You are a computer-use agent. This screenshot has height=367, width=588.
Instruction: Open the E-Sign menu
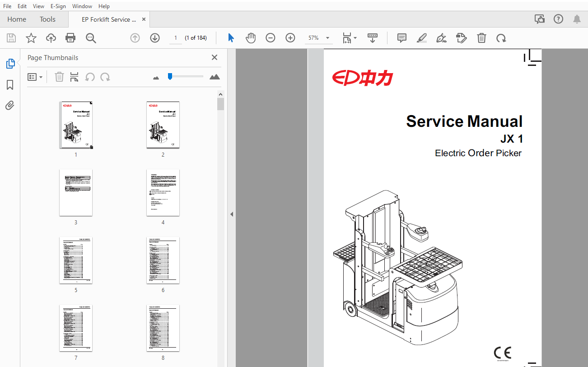(x=58, y=6)
